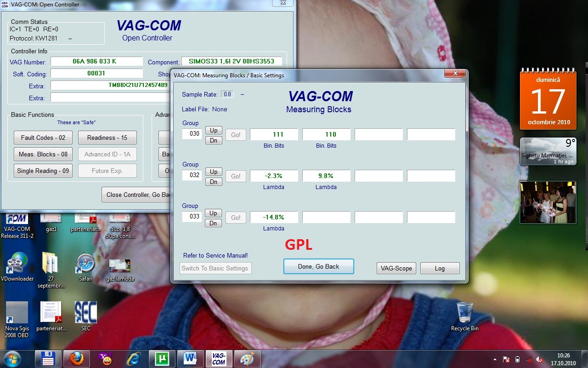Click Up for group 032
This screenshot has width=588, height=368.
[x=213, y=172]
